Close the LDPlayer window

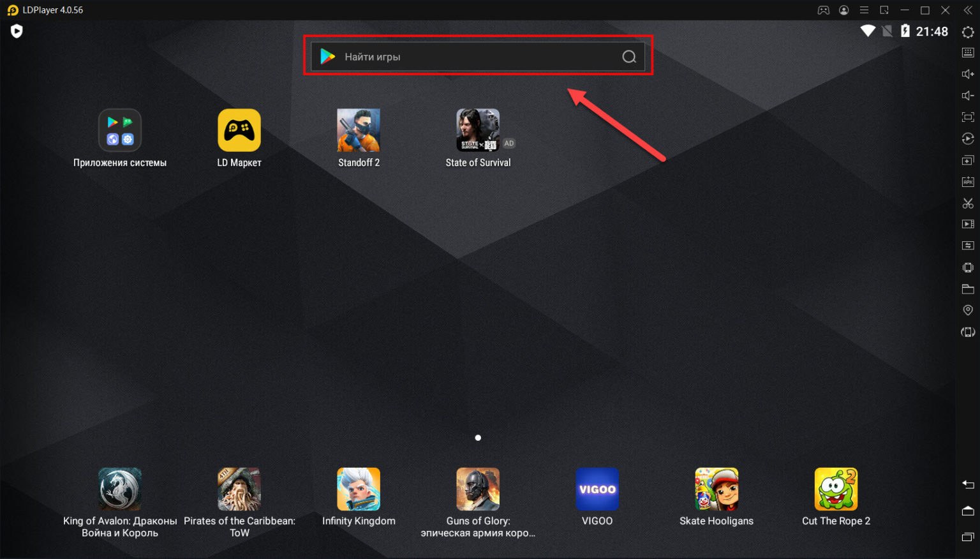946,10
